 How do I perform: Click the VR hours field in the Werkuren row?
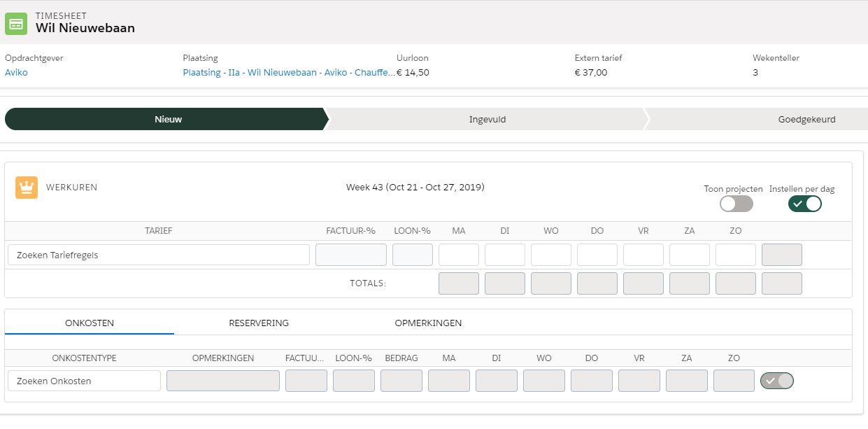(x=643, y=255)
